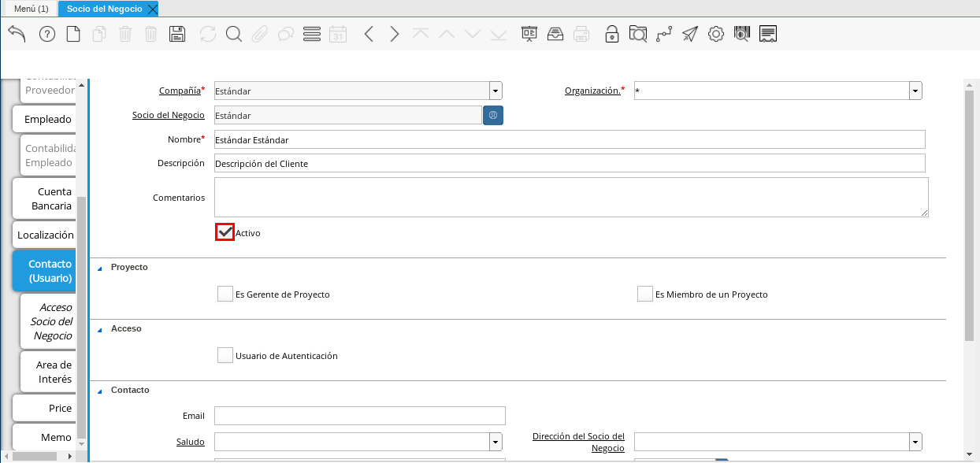The width and height of the screenshot is (980, 463).
Task: Open Zoom Across folder-magnifier icon
Action: [638, 34]
